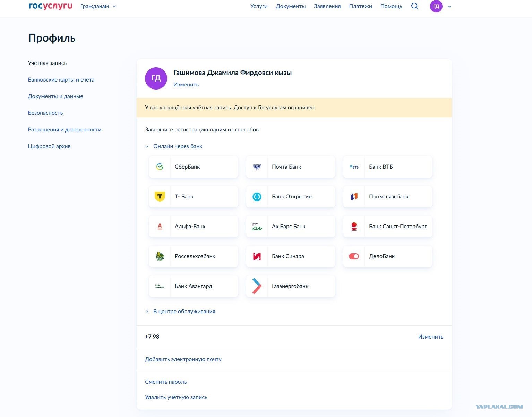Click the phone number +7 98
This screenshot has height=417, width=532.
point(152,337)
